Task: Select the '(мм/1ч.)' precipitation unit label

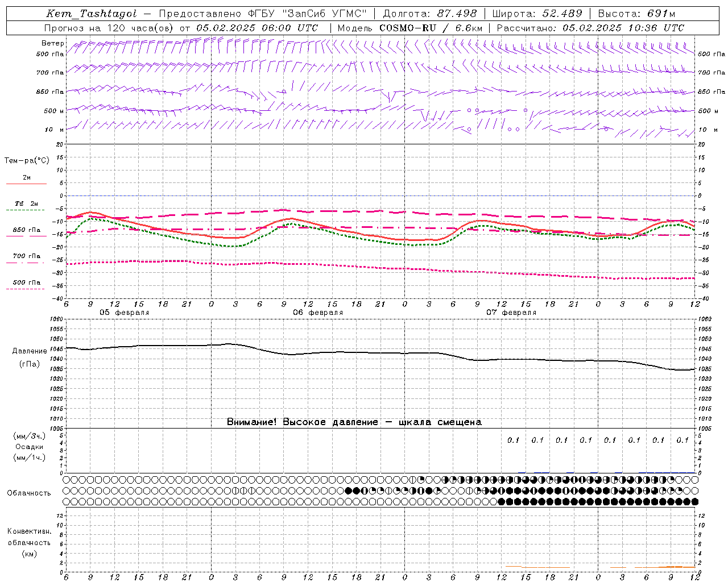Action: click(30, 458)
